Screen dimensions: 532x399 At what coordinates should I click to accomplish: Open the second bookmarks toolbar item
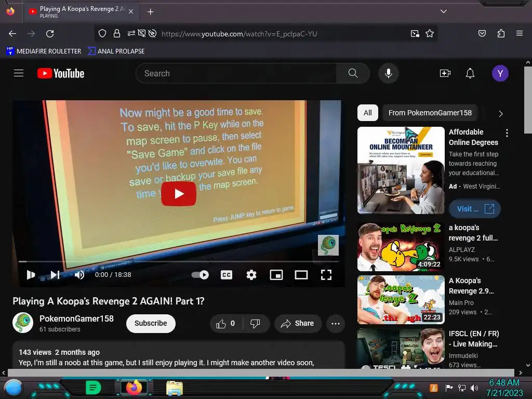[x=116, y=51]
